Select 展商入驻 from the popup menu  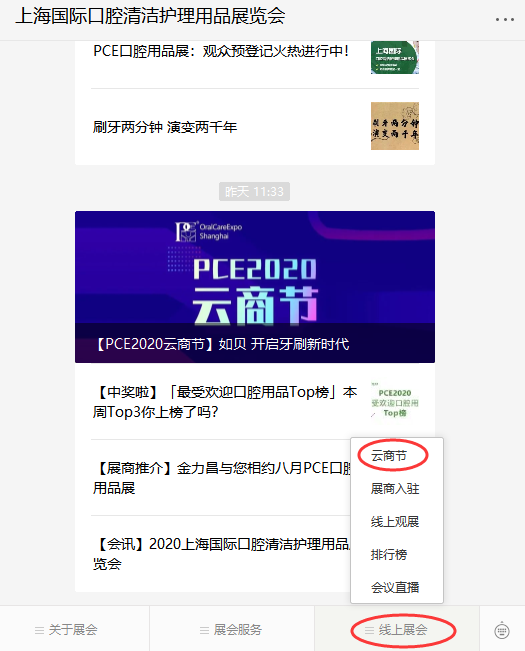[397, 489]
